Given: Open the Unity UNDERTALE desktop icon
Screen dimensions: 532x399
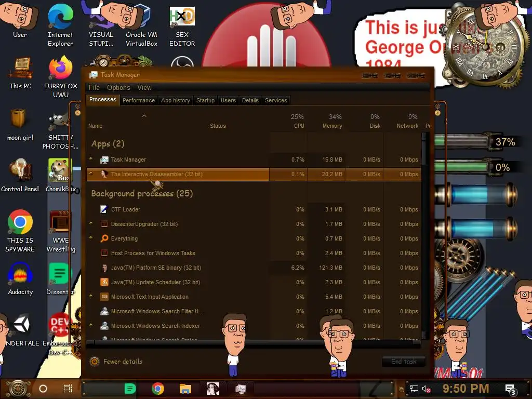Looking at the screenshot, I should pyautogui.click(x=21, y=330).
